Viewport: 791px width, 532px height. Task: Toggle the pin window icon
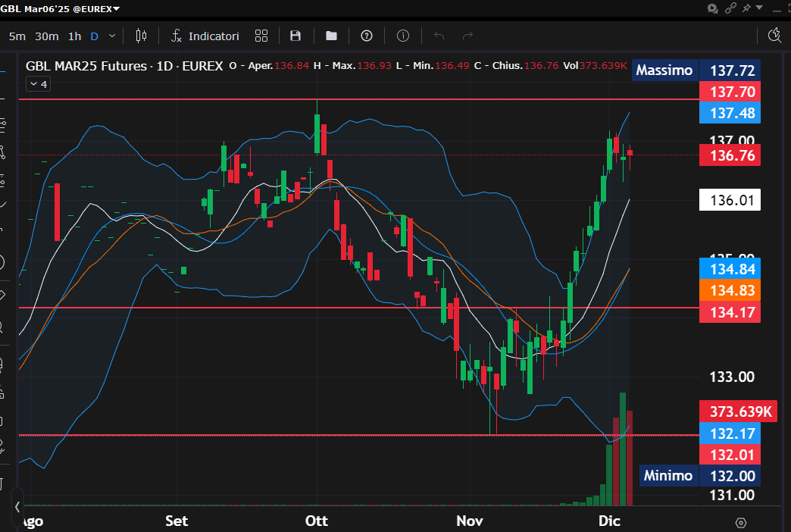click(747, 8)
